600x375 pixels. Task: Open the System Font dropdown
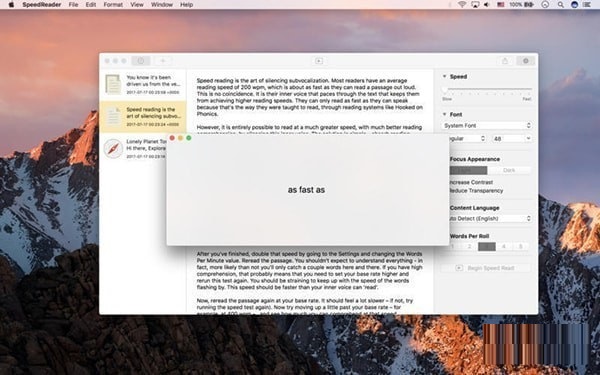(x=486, y=126)
